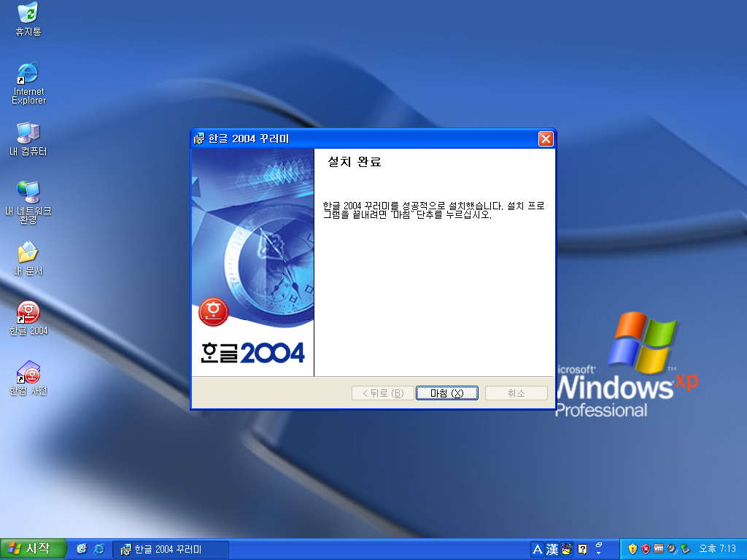
Task: Select the 한글 2004 desktop shortcut
Action: pos(28,318)
